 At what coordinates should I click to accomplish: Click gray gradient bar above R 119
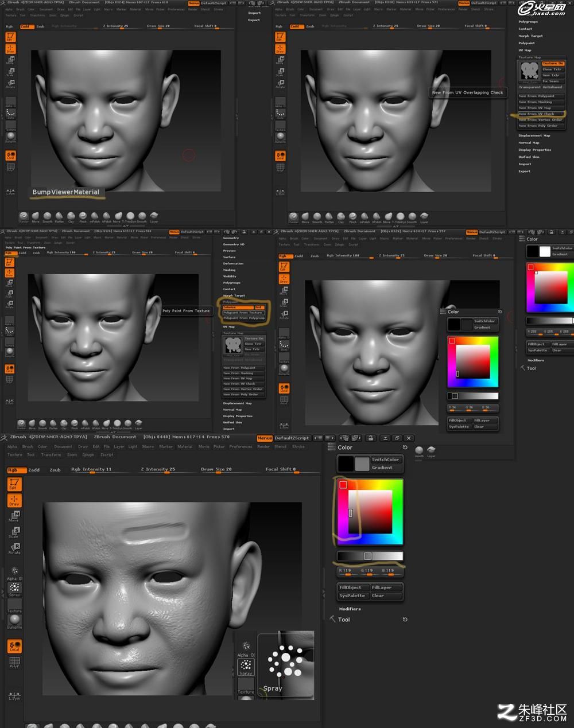pos(370,556)
